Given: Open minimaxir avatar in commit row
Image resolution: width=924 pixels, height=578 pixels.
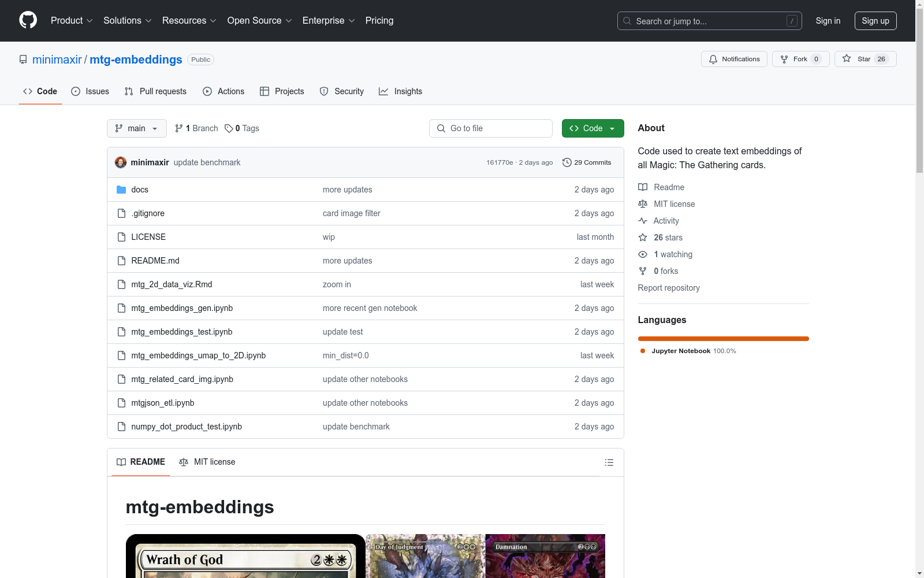Looking at the screenshot, I should click(x=121, y=162).
